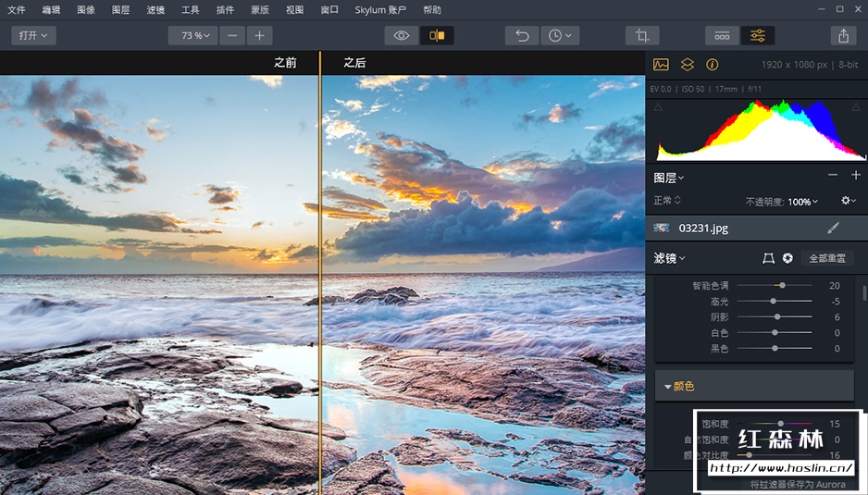Adjust the 阴影 slider
The height and width of the screenshot is (495, 868).
775,316
